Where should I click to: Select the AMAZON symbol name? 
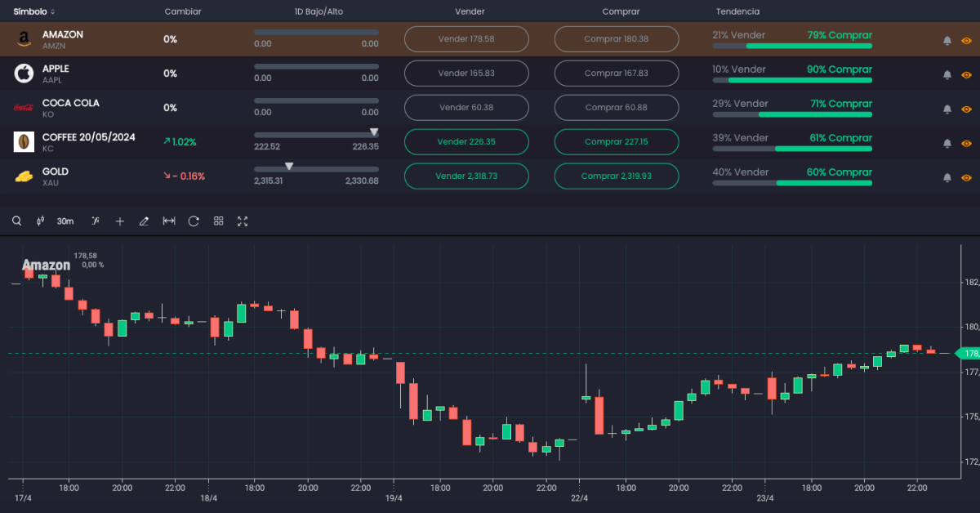click(x=63, y=34)
